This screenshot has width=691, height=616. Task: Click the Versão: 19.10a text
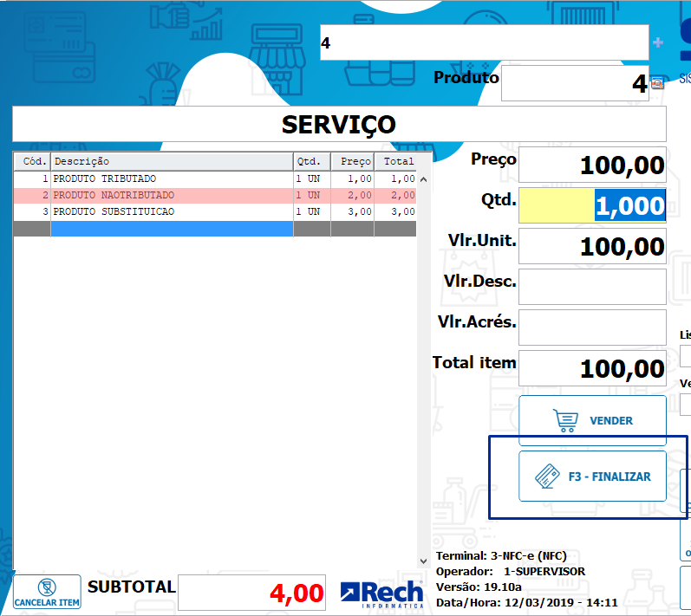(x=479, y=587)
